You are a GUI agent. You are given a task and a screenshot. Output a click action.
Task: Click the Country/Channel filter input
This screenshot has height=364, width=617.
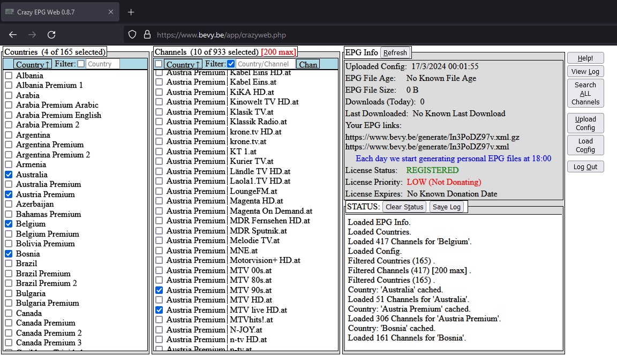point(265,64)
